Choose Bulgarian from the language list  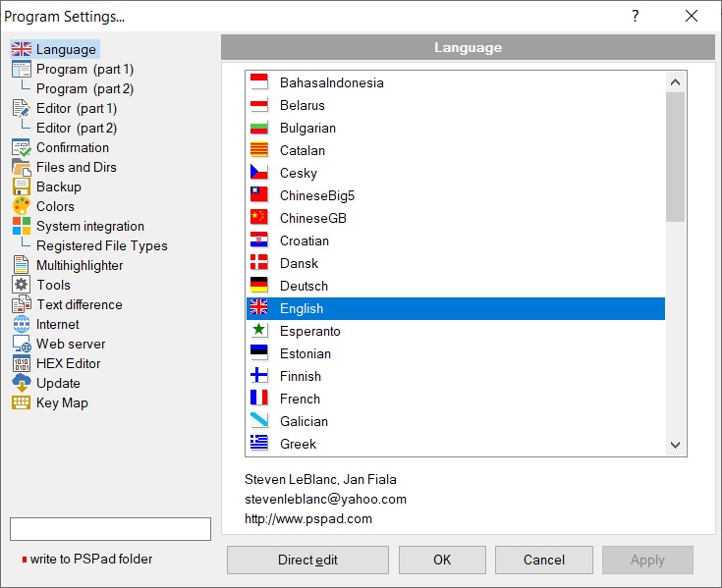[456, 128]
